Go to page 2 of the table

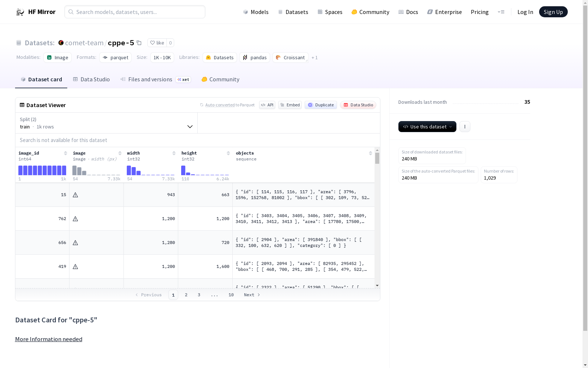pos(186,295)
